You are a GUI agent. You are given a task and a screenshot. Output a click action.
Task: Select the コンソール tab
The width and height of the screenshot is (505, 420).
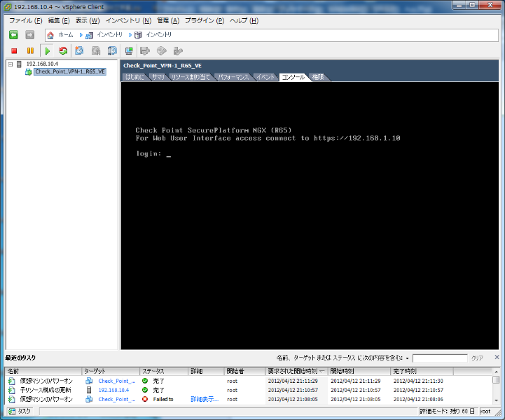(293, 77)
